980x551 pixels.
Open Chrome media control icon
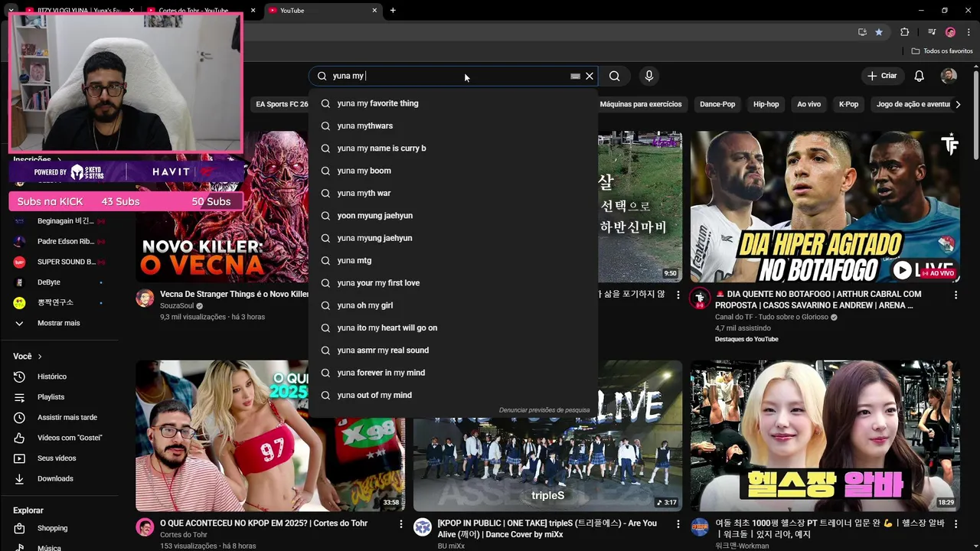tap(931, 32)
